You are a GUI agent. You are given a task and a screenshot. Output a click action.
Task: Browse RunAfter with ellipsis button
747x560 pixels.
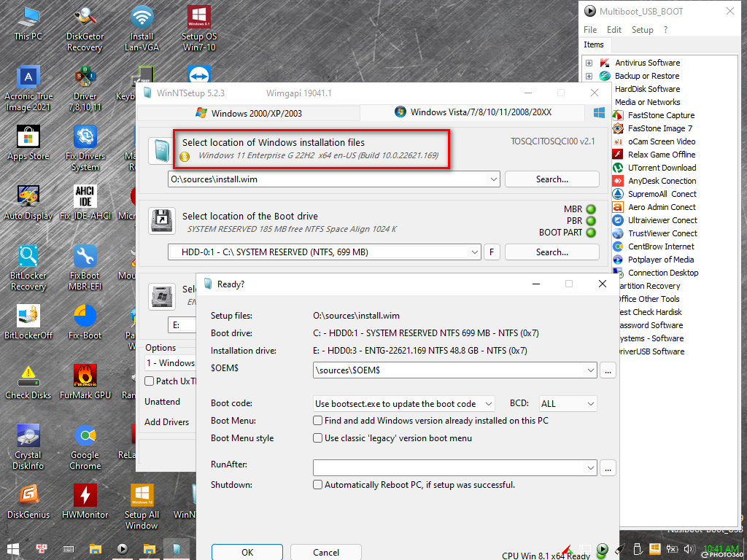(x=608, y=467)
